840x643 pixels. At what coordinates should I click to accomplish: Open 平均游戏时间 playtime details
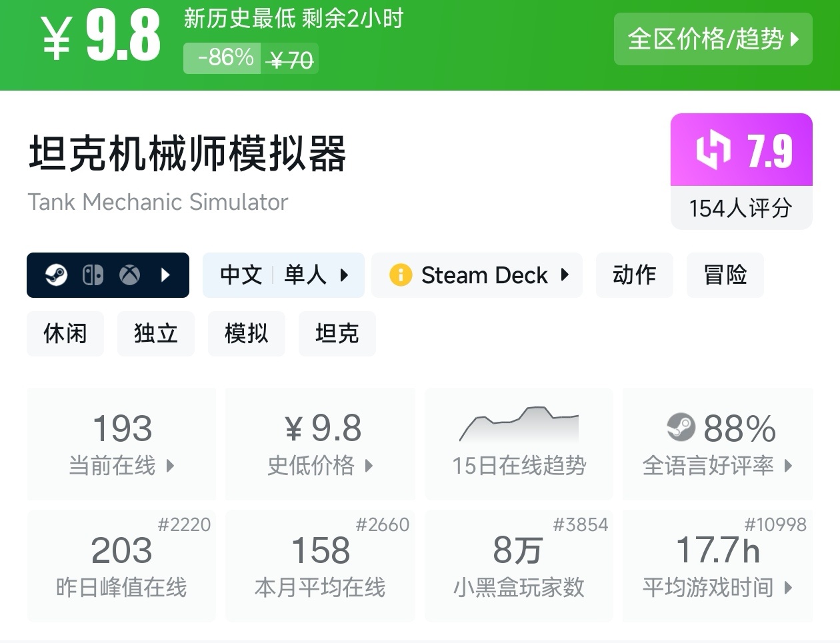click(x=717, y=566)
